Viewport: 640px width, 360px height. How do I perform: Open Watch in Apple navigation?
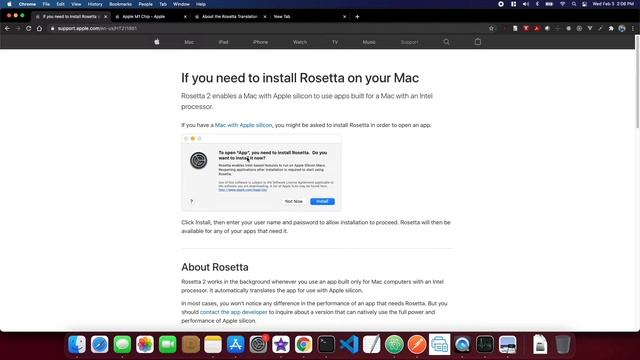(300, 42)
